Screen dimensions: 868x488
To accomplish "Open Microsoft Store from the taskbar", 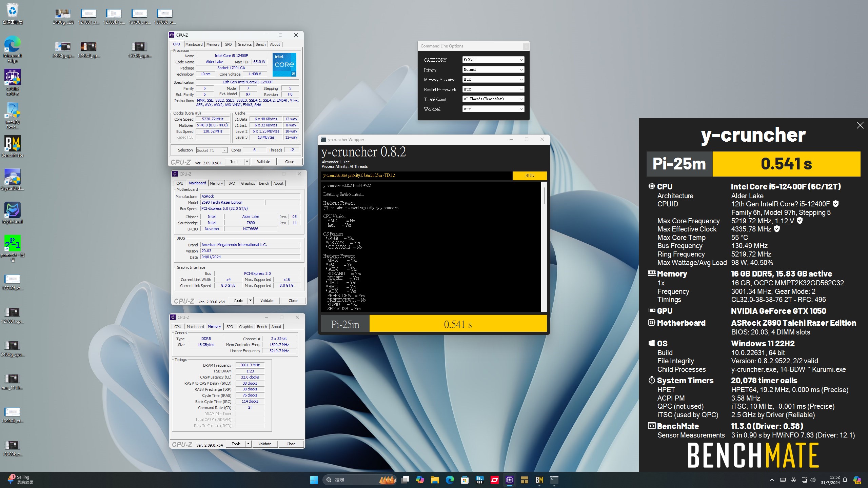I will (x=465, y=480).
